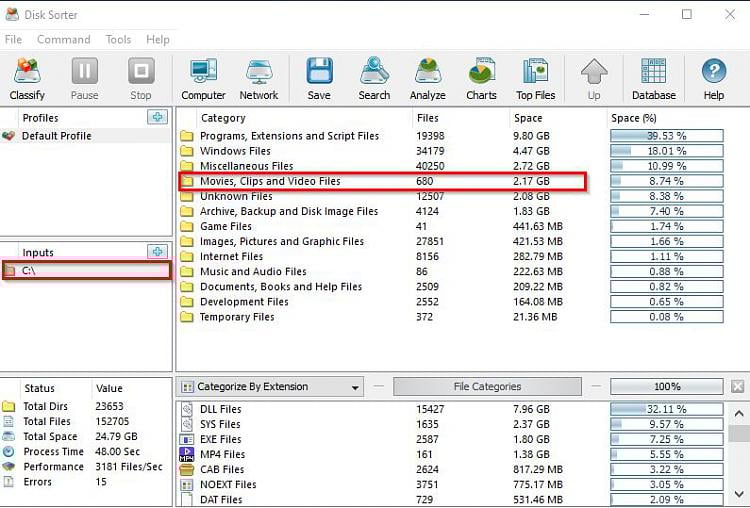Add a new input with plus button
The width and height of the screenshot is (750, 508).
point(157,252)
